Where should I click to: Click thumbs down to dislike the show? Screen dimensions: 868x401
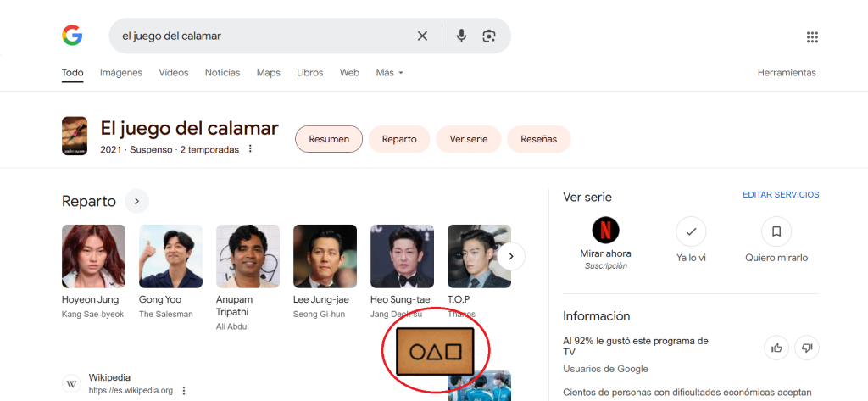tap(807, 348)
